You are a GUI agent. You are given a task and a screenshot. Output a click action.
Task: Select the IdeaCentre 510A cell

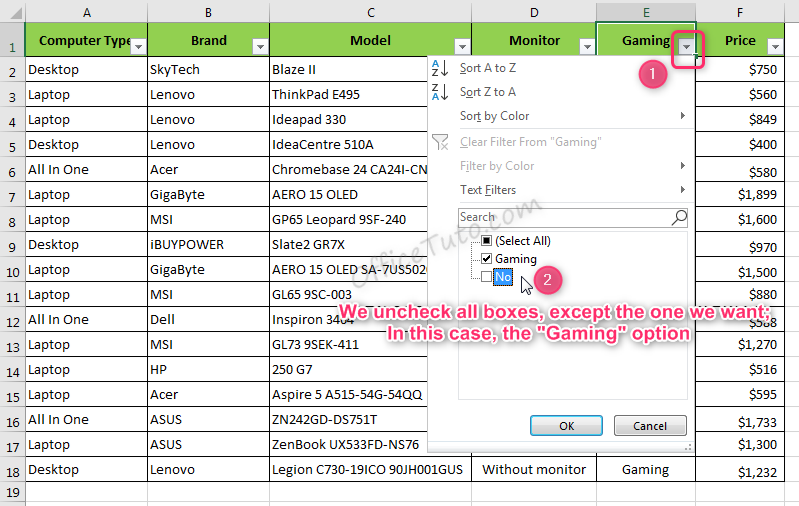(349, 144)
